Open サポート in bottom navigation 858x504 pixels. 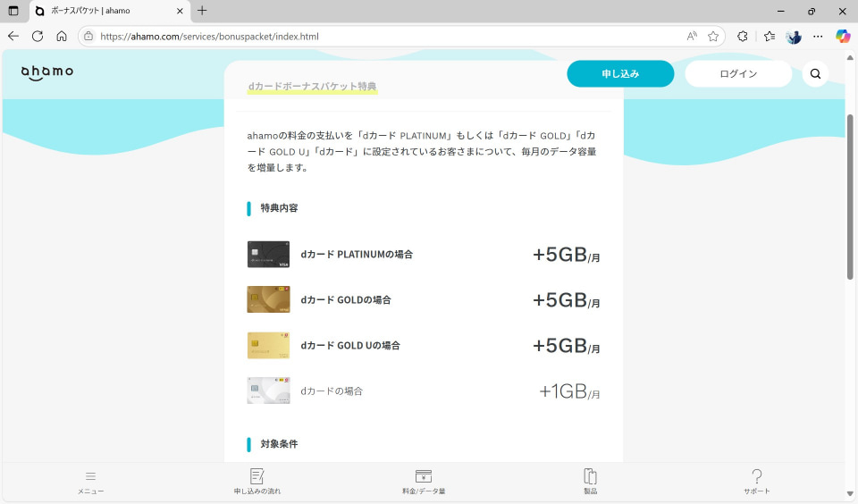[756, 482]
